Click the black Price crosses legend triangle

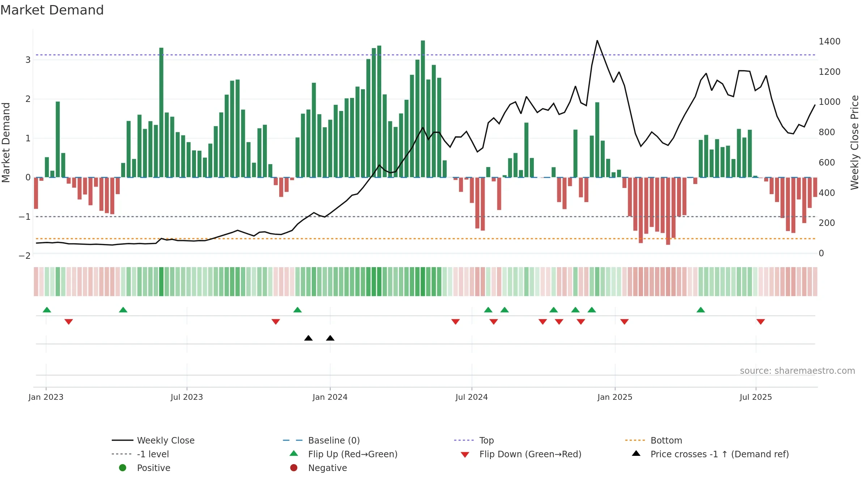point(636,453)
